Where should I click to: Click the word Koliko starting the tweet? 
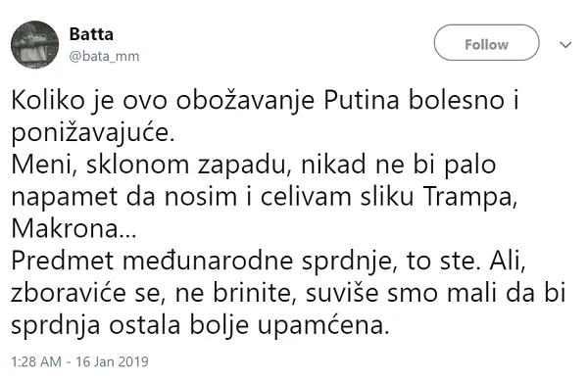(48, 101)
